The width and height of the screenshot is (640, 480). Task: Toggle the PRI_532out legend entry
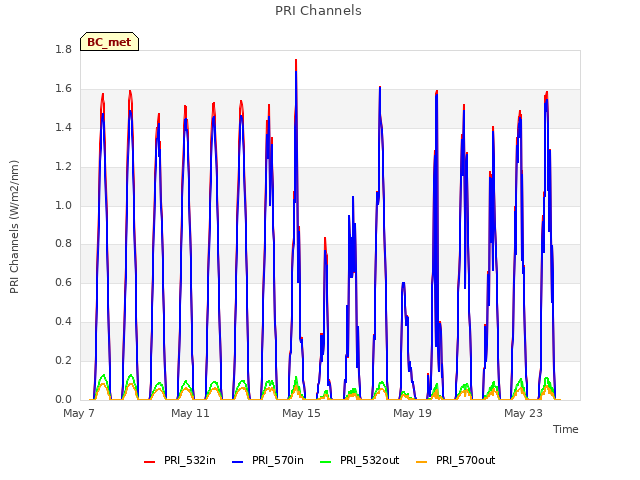tap(359, 460)
